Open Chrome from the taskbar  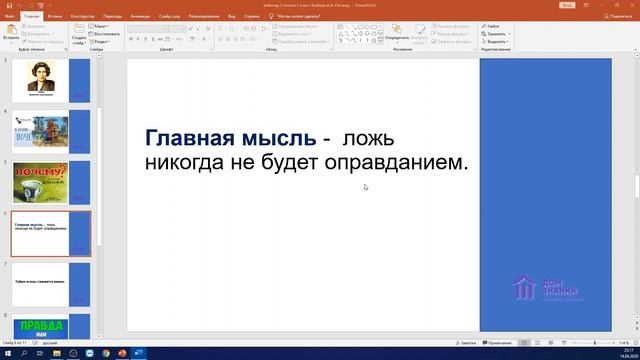click(106, 353)
